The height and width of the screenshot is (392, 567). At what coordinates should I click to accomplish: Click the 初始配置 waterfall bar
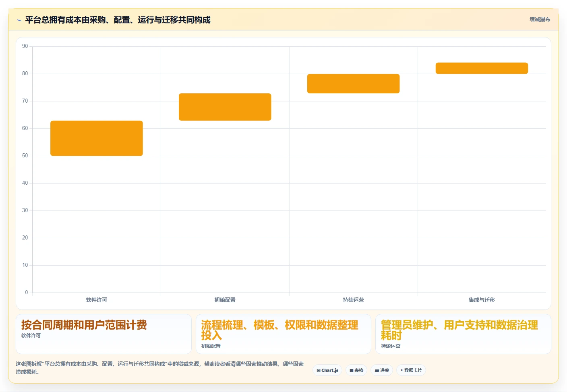click(225, 107)
